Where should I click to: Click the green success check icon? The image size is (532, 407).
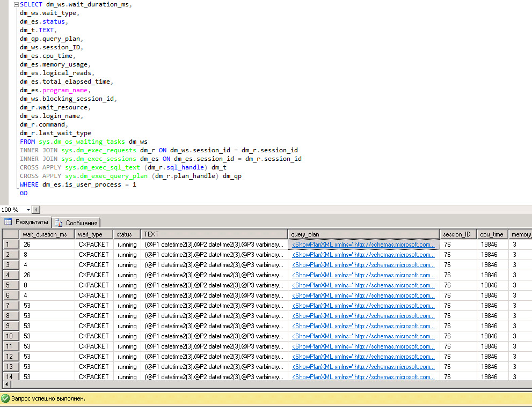pyautogui.click(x=5, y=398)
